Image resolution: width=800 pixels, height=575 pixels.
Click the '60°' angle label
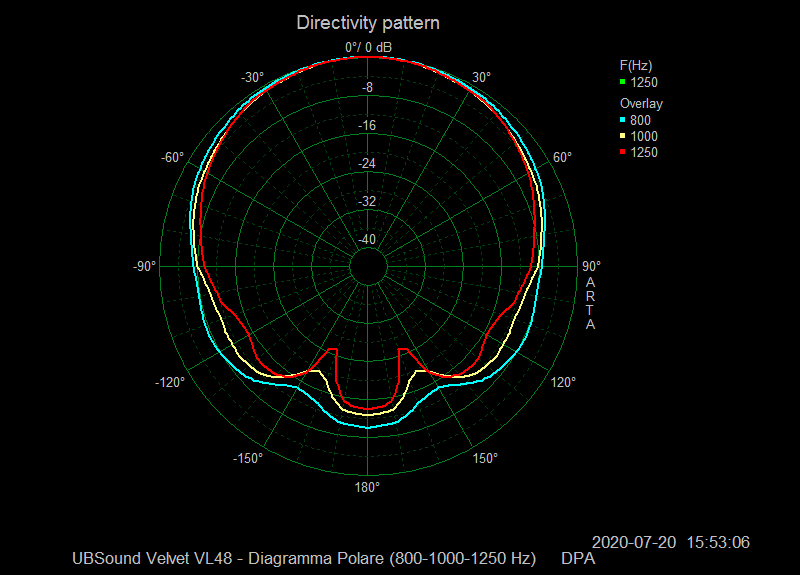(x=562, y=158)
